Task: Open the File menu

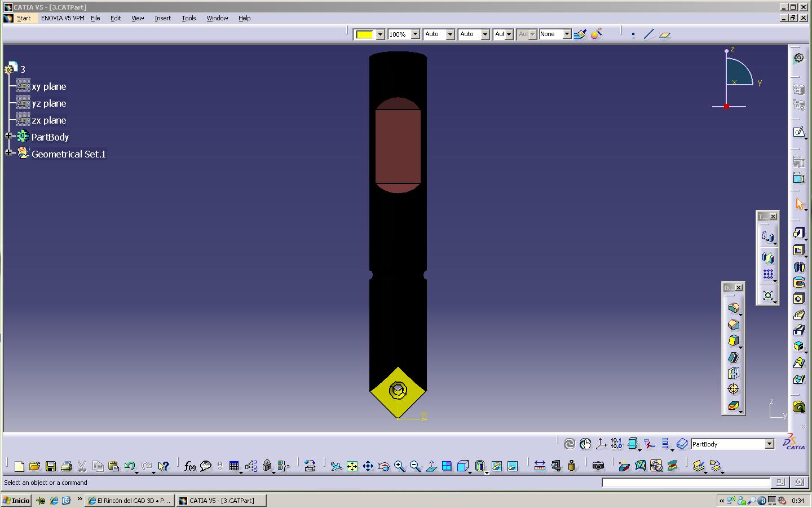Action: click(x=95, y=18)
